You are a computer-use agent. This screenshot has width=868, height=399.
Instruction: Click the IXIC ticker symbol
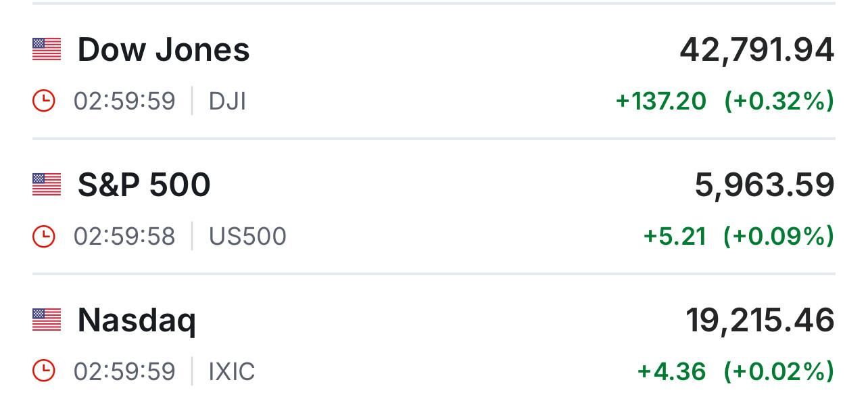tap(232, 372)
